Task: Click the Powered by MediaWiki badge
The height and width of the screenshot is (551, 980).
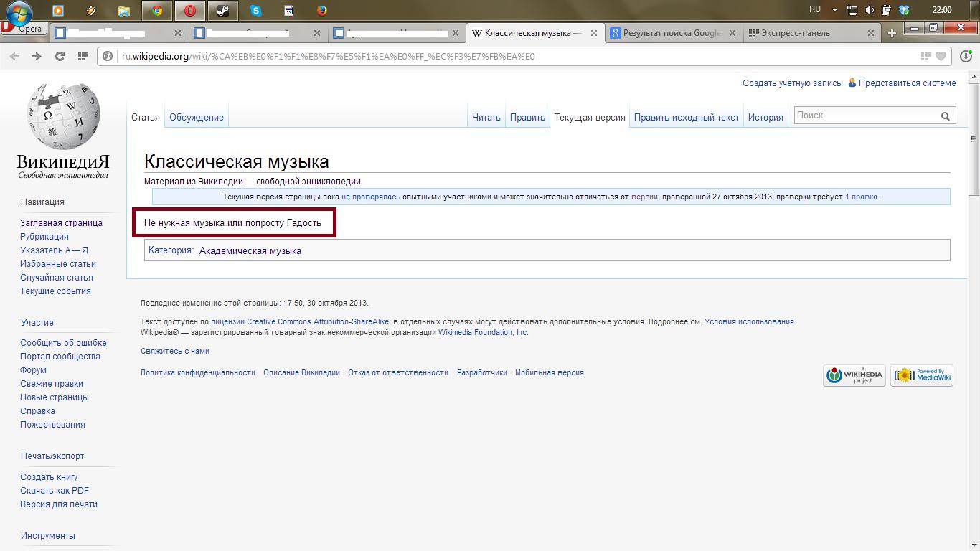Action: point(922,375)
